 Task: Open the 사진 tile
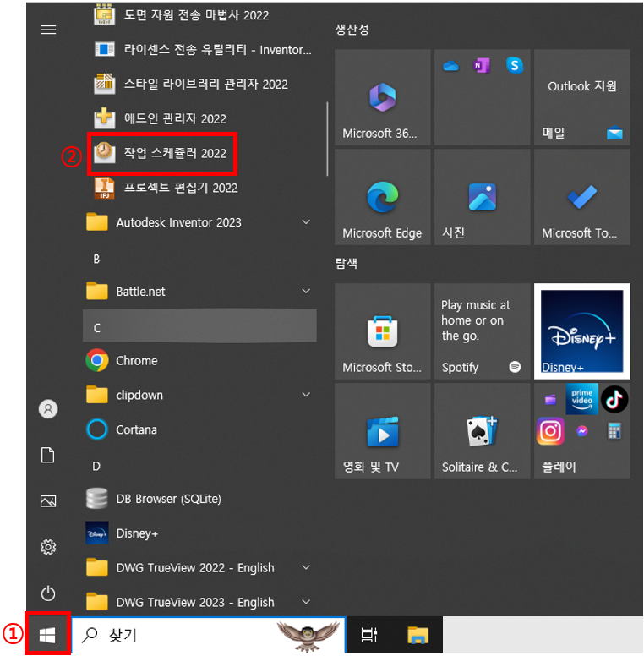[x=483, y=197]
